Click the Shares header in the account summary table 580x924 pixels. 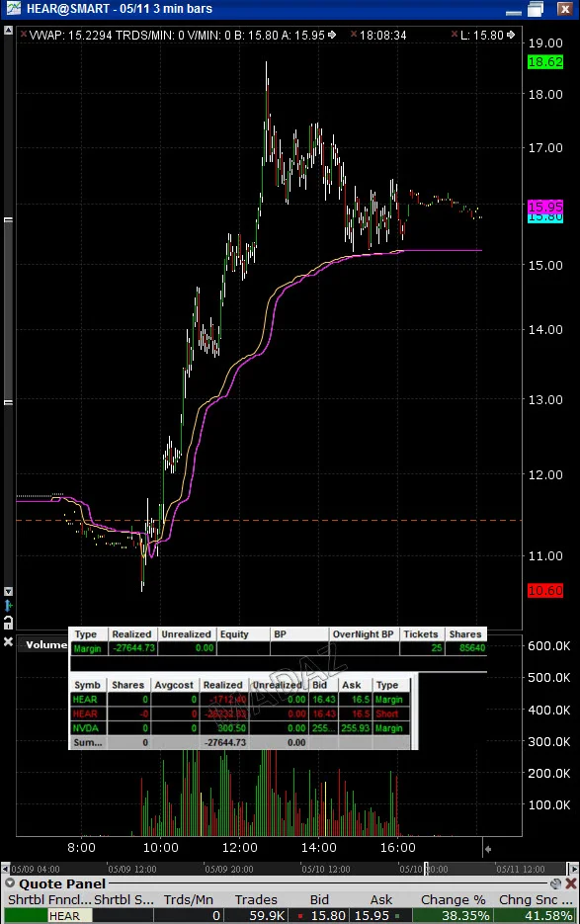click(x=465, y=634)
